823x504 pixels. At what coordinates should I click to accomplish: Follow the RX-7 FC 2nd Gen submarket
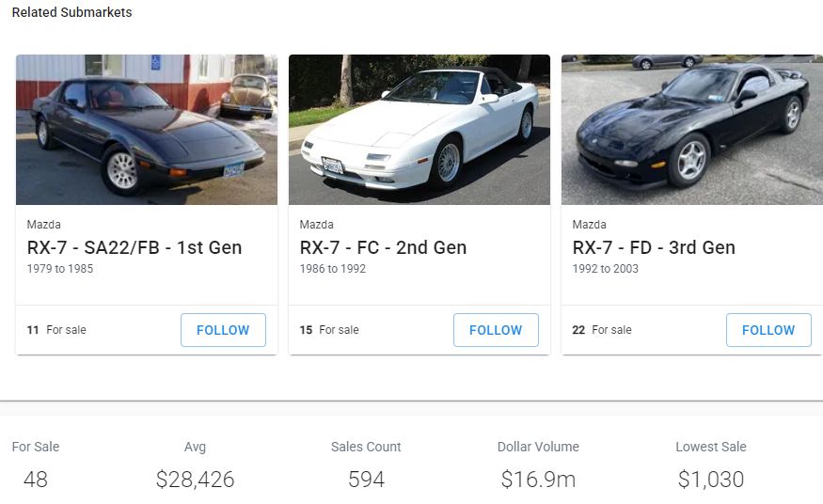click(496, 330)
